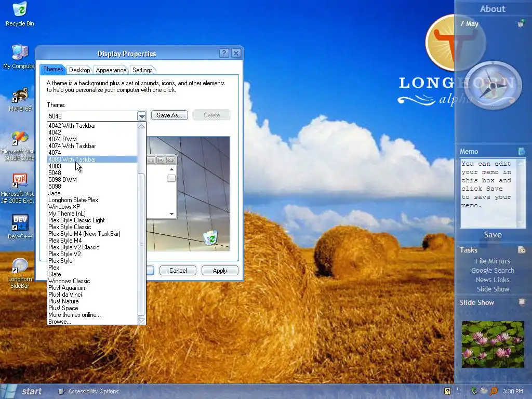Select Plex Style Classic Light entry
This screenshot has height=399, width=532.
pos(92,220)
